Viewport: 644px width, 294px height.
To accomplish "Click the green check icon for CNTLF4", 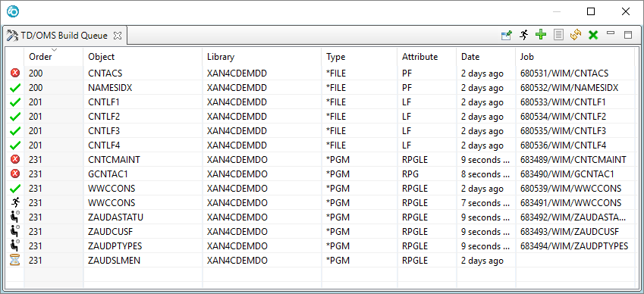I will click(15, 145).
